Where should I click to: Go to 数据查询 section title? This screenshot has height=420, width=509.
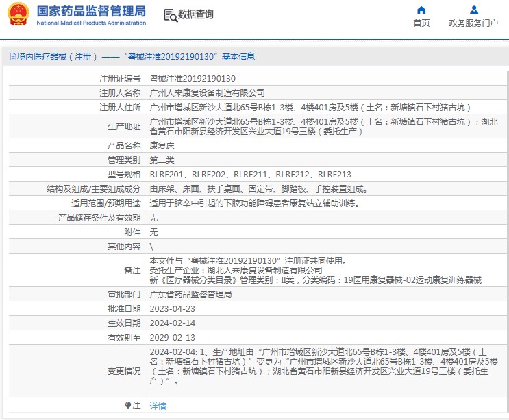(x=195, y=14)
